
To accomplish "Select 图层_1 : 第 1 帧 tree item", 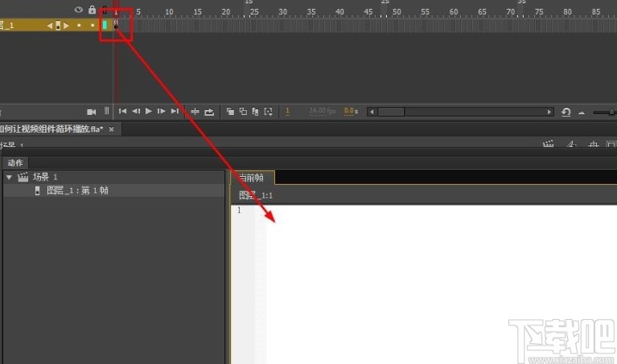I will point(77,190).
